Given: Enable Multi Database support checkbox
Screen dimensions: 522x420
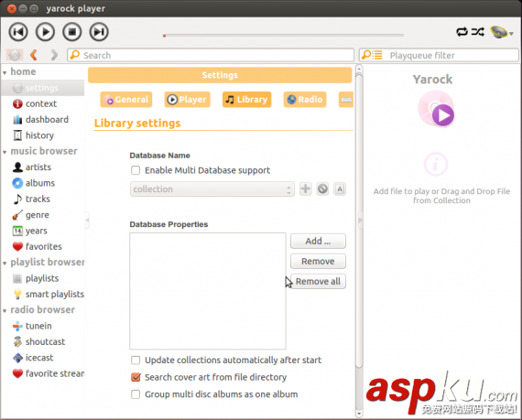Looking at the screenshot, I should click(x=136, y=170).
